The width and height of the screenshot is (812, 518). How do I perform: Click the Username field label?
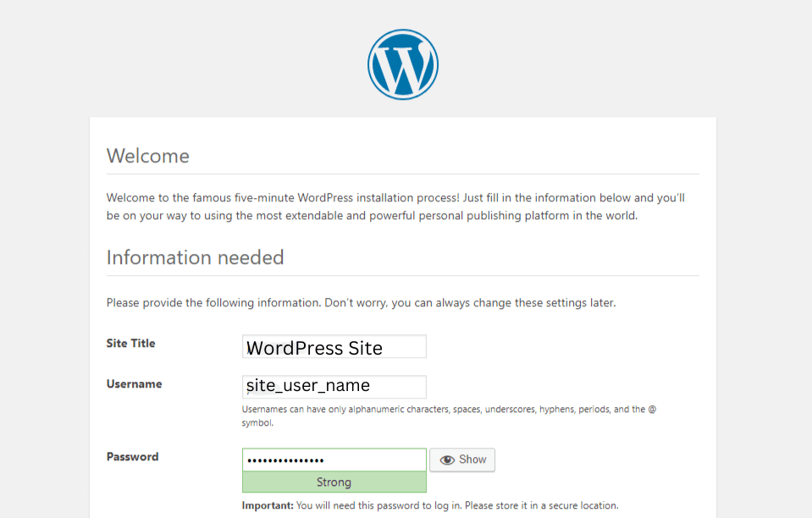[134, 383]
